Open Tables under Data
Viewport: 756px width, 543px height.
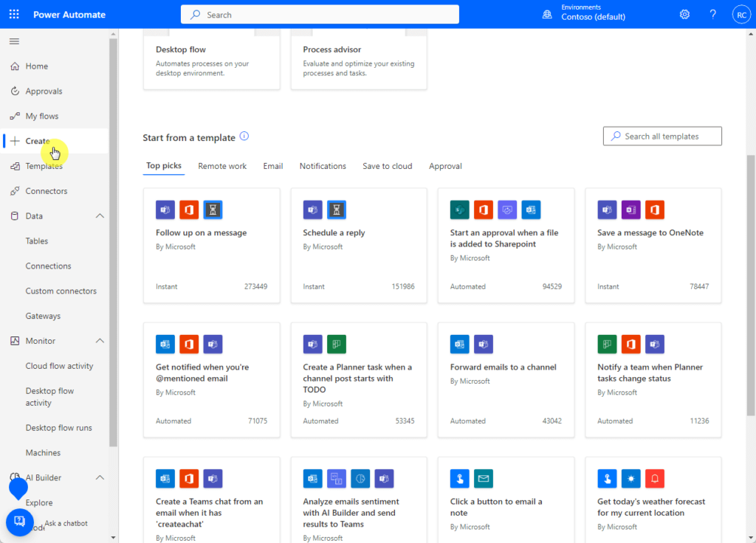[37, 241]
